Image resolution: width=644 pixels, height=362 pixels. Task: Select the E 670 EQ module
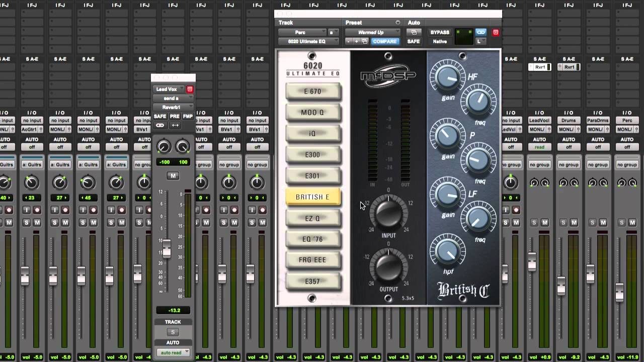pos(312,92)
